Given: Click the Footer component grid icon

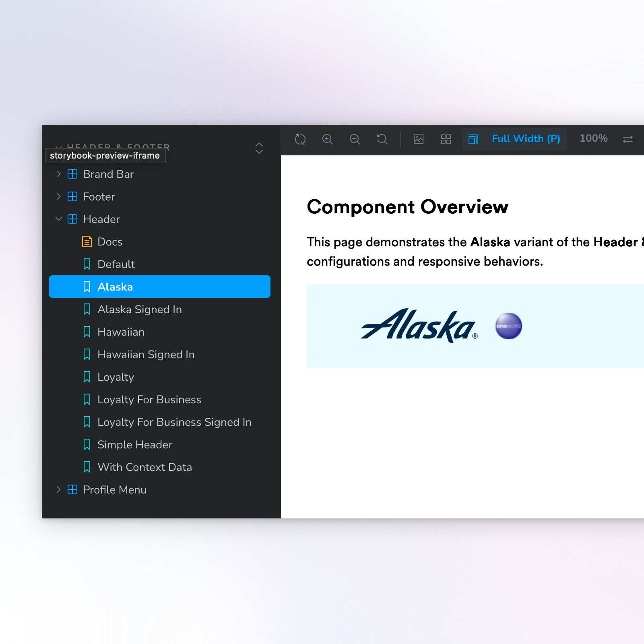Looking at the screenshot, I should pyautogui.click(x=72, y=196).
